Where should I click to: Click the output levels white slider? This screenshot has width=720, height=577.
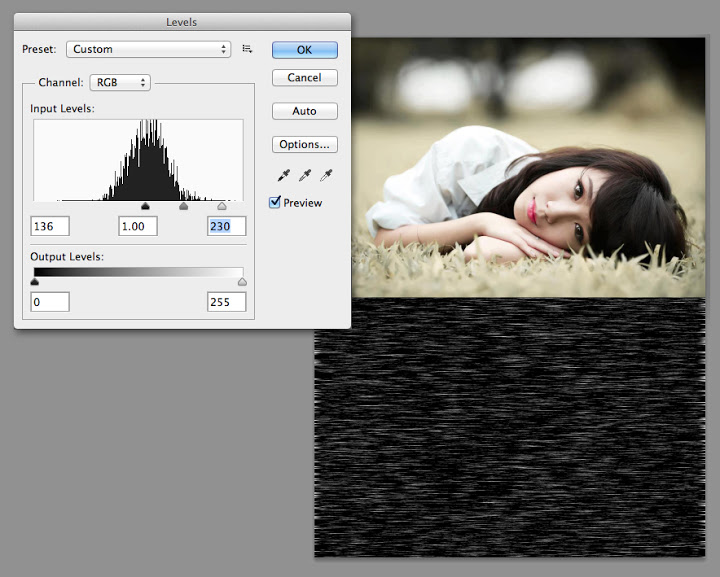pos(242,282)
